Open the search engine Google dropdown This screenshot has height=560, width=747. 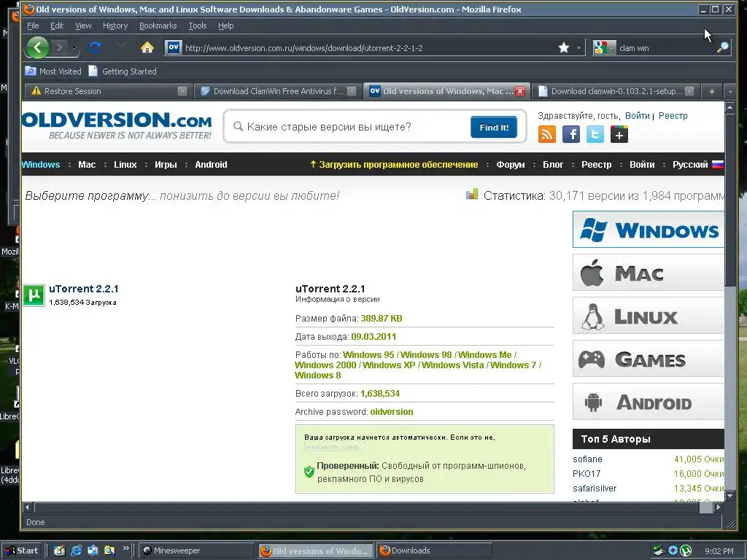(x=605, y=47)
